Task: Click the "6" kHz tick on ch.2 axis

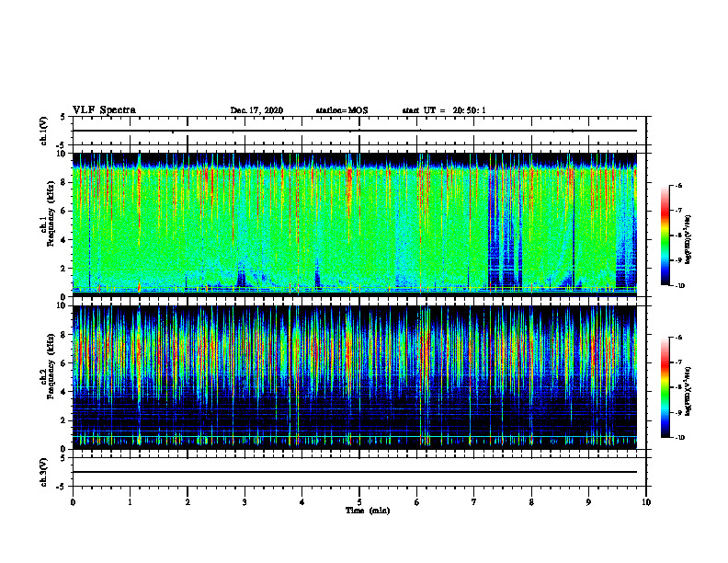Action: (x=64, y=363)
